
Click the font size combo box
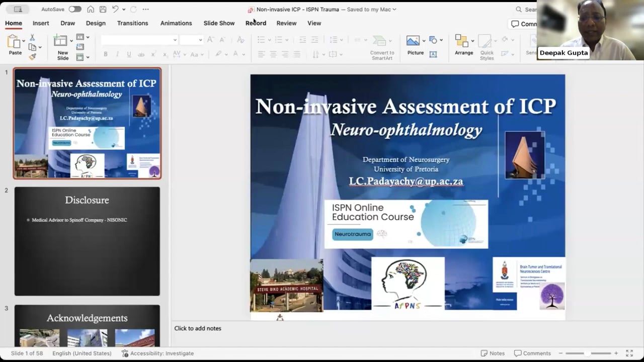click(192, 40)
